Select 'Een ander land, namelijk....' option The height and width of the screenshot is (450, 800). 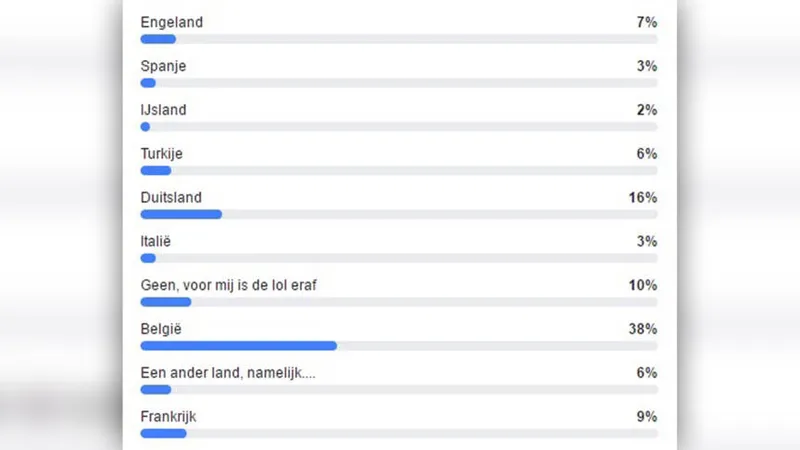click(x=228, y=373)
